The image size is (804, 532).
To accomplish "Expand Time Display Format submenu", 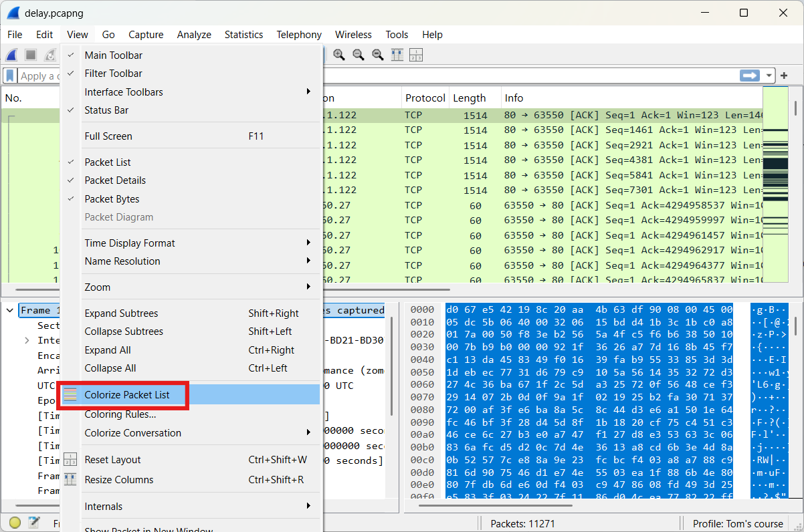I will pyautogui.click(x=308, y=243).
